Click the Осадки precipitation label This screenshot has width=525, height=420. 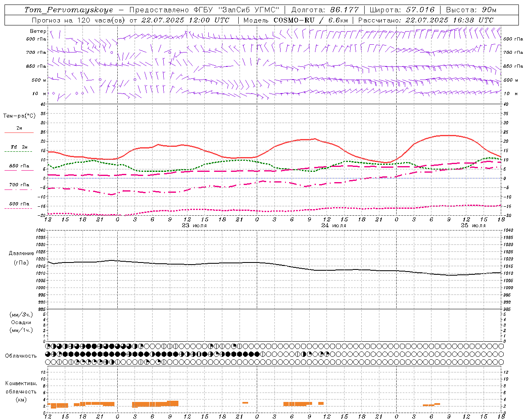pos(21,322)
